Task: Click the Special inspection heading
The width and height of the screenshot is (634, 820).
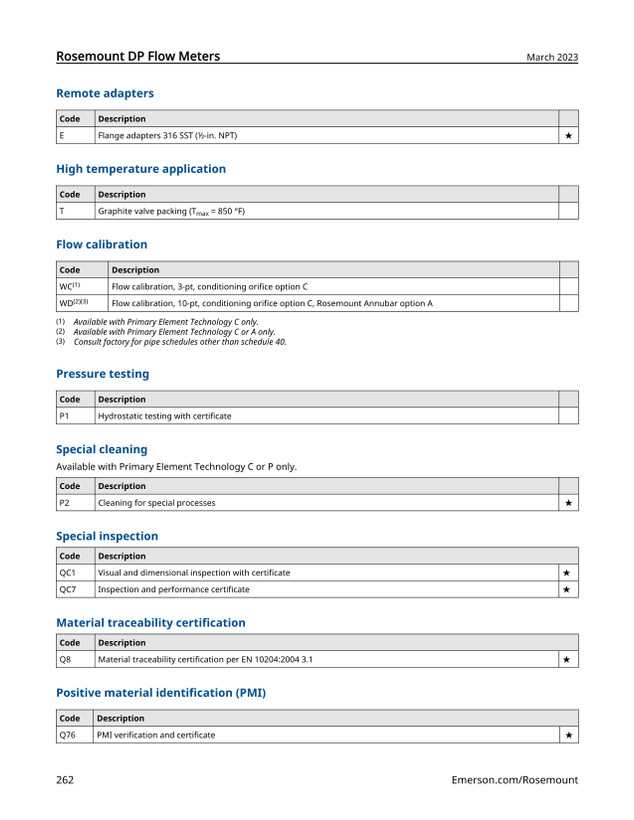Action: 107,537
